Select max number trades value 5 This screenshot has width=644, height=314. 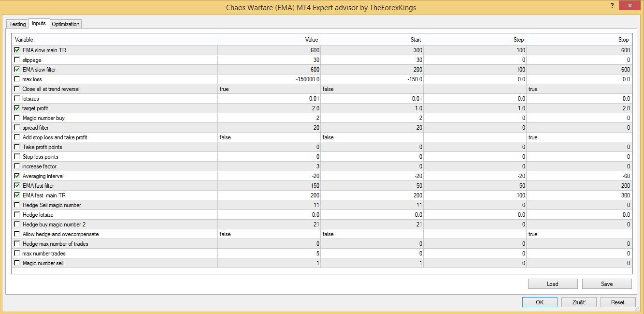[269, 254]
